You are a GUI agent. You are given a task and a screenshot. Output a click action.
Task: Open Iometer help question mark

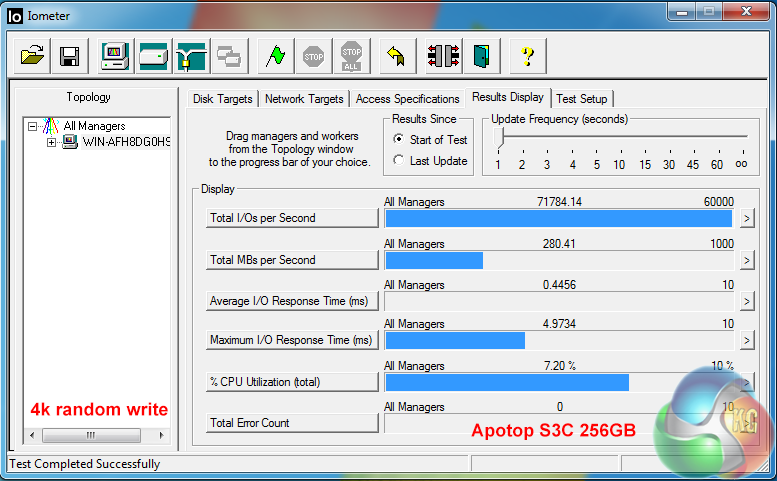528,56
